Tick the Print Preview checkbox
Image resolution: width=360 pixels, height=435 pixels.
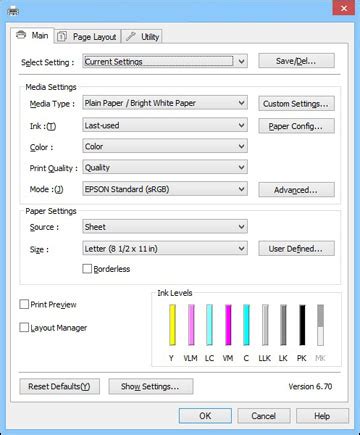pos(24,304)
